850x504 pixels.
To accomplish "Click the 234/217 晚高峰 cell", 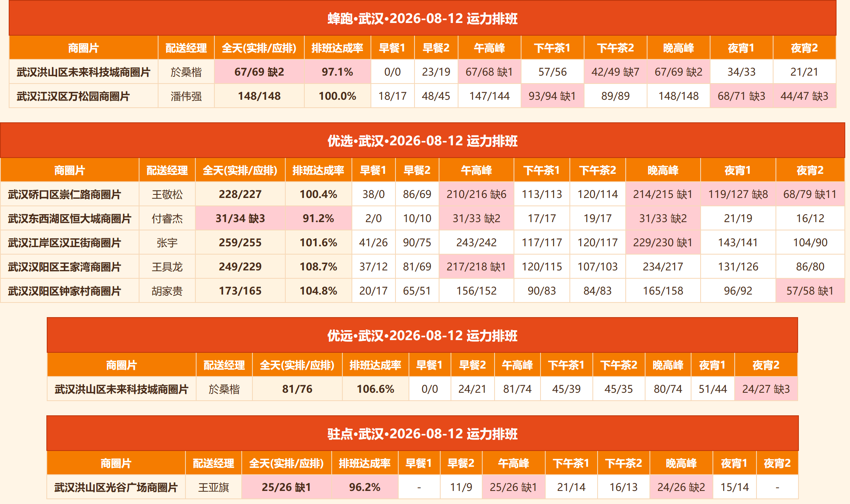I will click(663, 267).
